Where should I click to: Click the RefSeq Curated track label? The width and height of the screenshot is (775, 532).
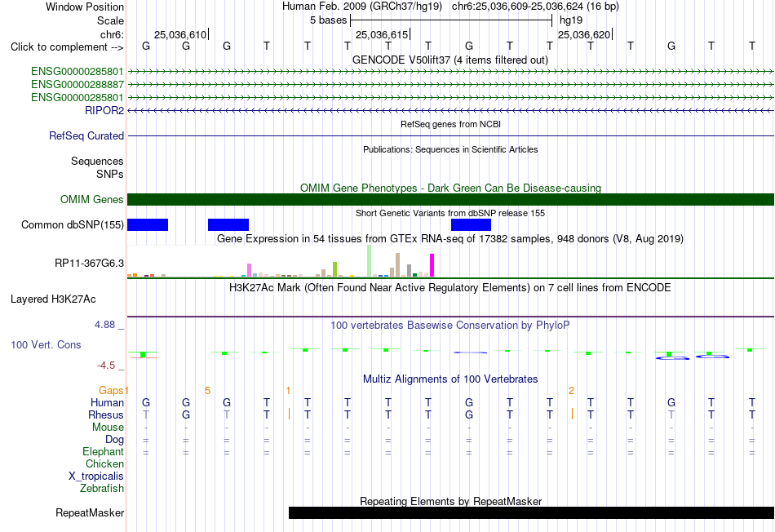click(86, 135)
